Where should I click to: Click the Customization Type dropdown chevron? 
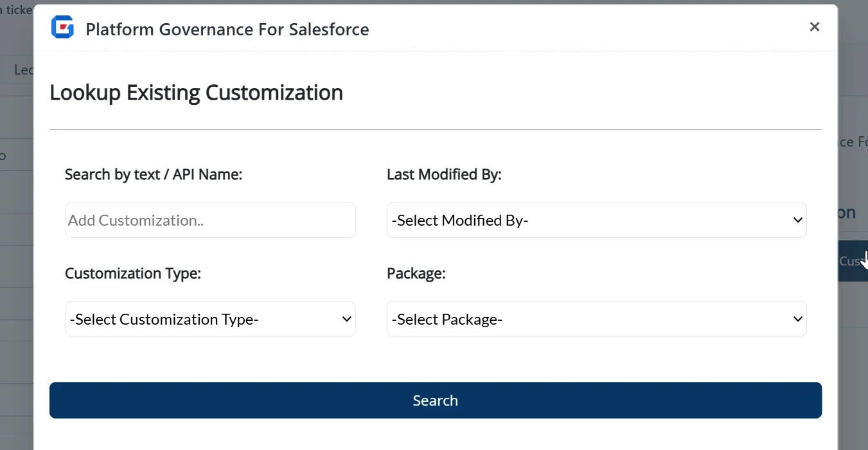click(x=346, y=319)
